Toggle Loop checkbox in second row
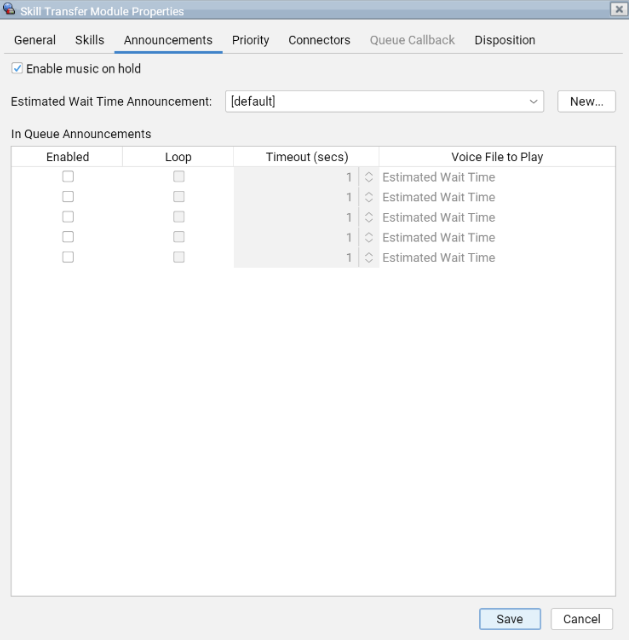Screen dimensions: 629x640 (179, 197)
